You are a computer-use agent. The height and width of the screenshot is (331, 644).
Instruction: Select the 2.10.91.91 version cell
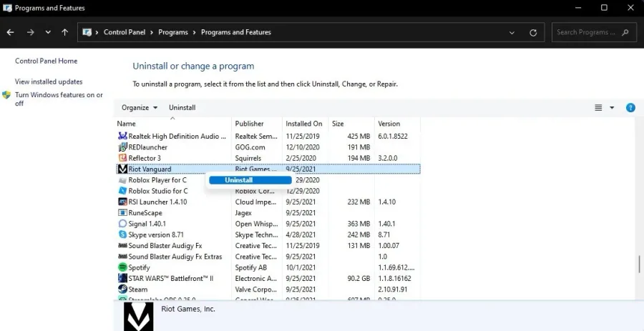(x=393, y=289)
